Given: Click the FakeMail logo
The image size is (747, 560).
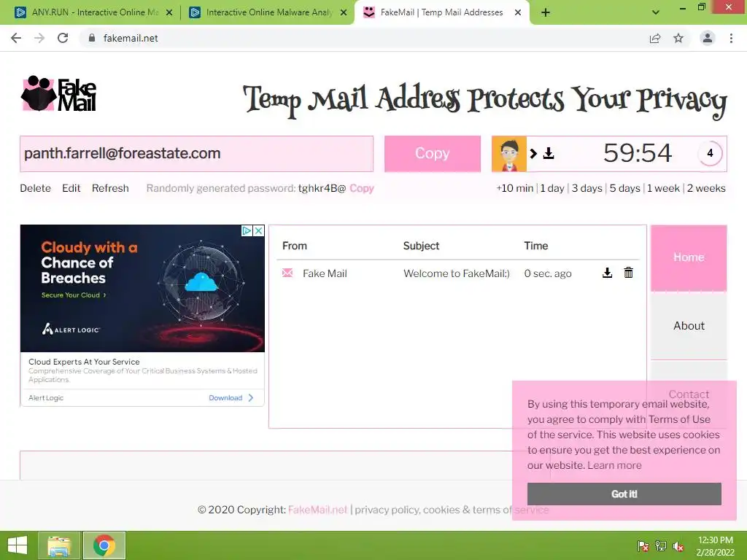Looking at the screenshot, I should click(59, 93).
